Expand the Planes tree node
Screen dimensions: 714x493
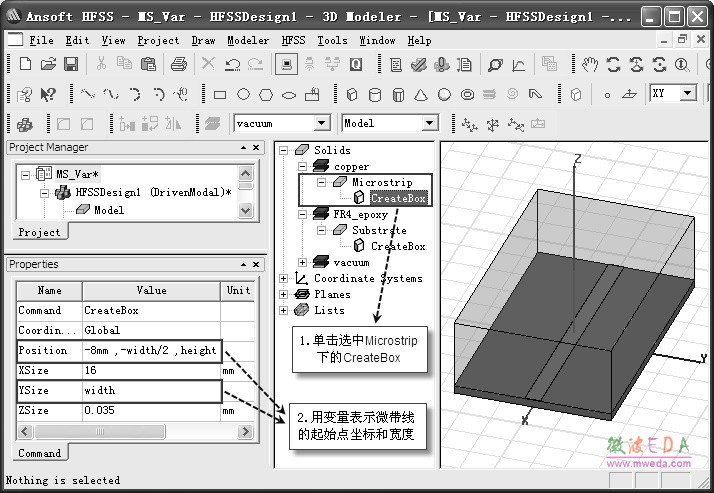click(x=283, y=294)
